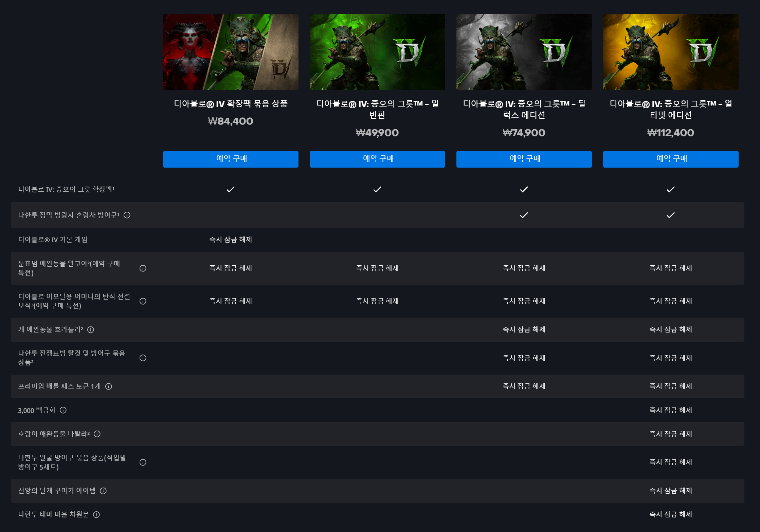Click the 디아블로 IV 확장팩 묶음 상품 title
Viewport: 760px width, 532px height.
(x=231, y=104)
